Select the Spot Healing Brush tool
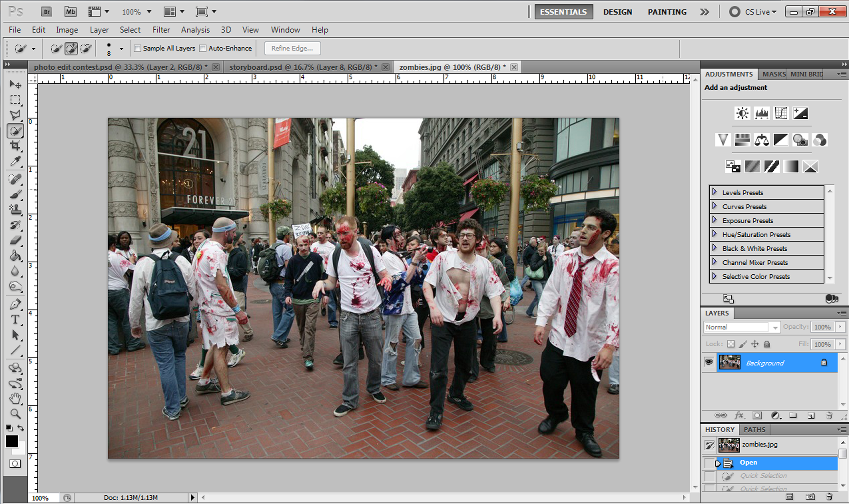 tap(15, 179)
